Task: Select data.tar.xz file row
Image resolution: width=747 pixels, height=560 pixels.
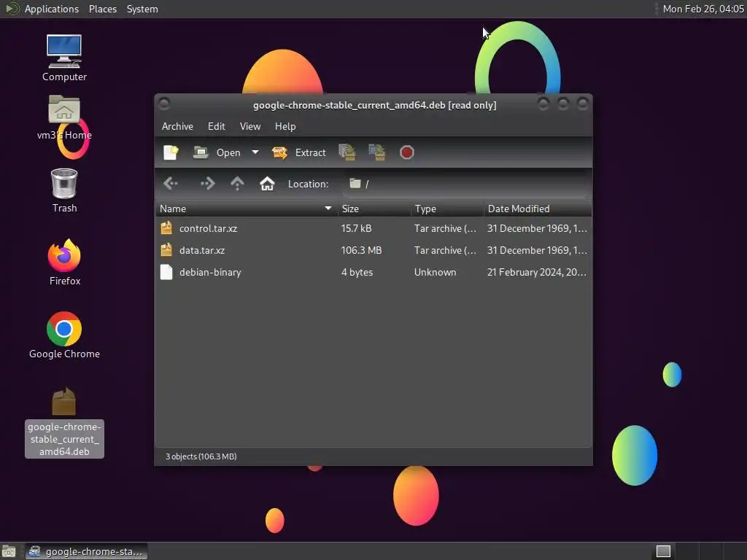Action: click(373, 250)
